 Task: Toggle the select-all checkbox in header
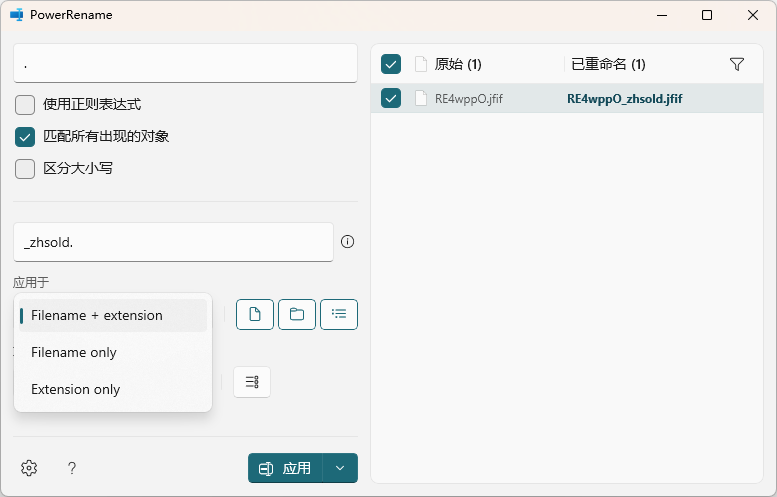[x=391, y=64]
